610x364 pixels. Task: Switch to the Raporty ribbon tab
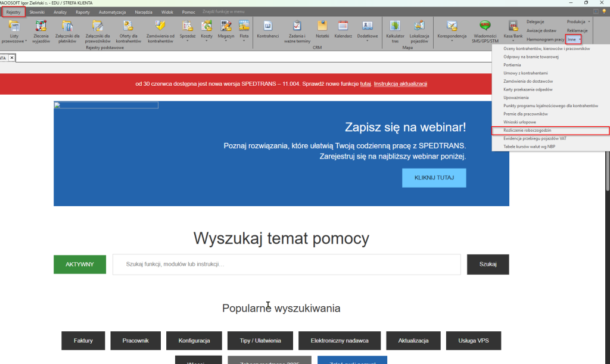pyautogui.click(x=82, y=12)
